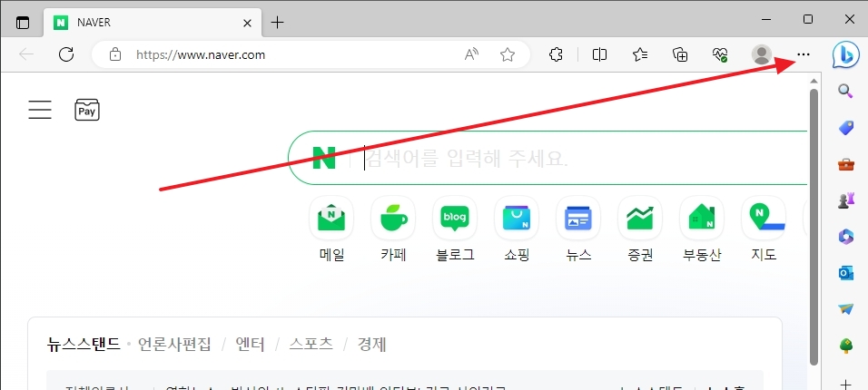Open 증권 shortcut
Image resolution: width=868 pixels, height=390 pixels.
click(640, 230)
